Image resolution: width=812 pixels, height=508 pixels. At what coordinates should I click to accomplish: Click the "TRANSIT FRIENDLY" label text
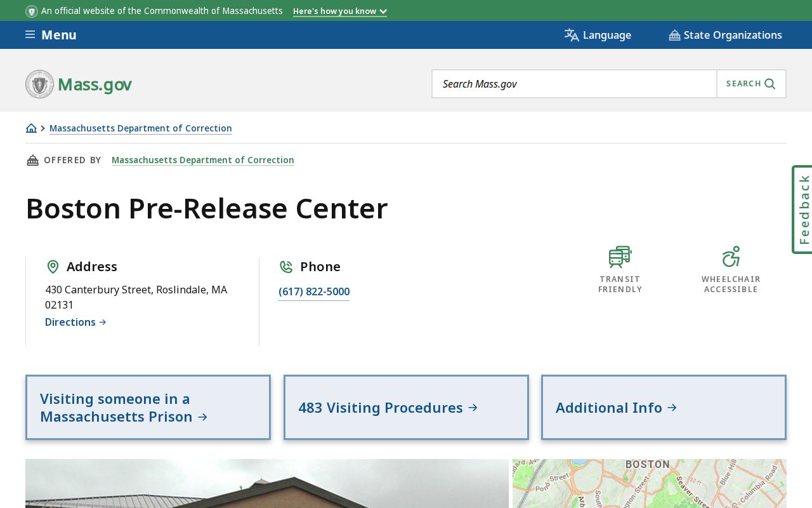tap(620, 284)
